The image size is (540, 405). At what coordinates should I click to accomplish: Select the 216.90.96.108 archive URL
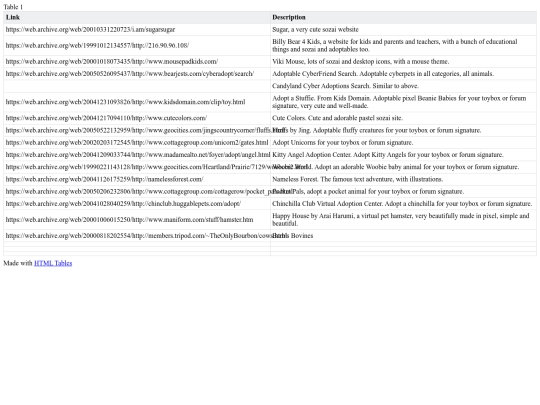(x=97, y=45)
